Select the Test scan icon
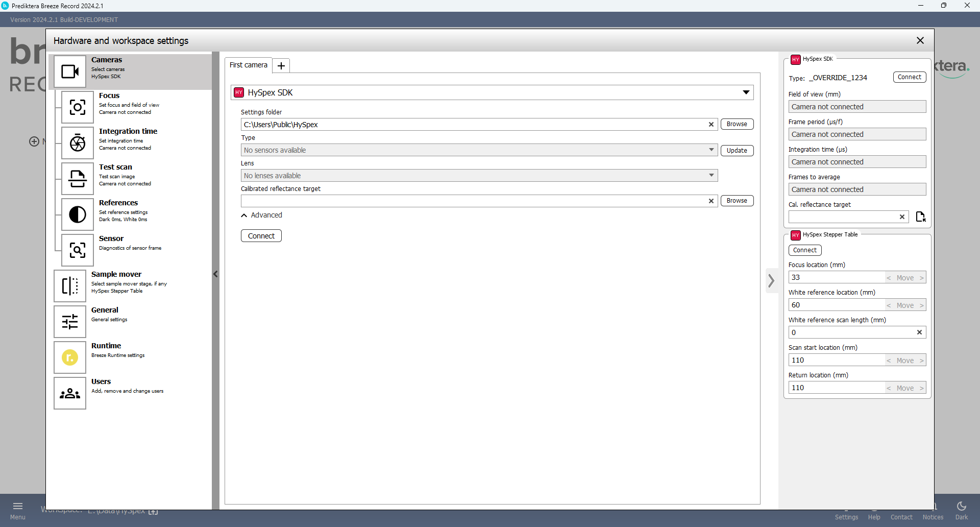Image resolution: width=980 pixels, height=527 pixels. pyautogui.click(x=78, y=179)
